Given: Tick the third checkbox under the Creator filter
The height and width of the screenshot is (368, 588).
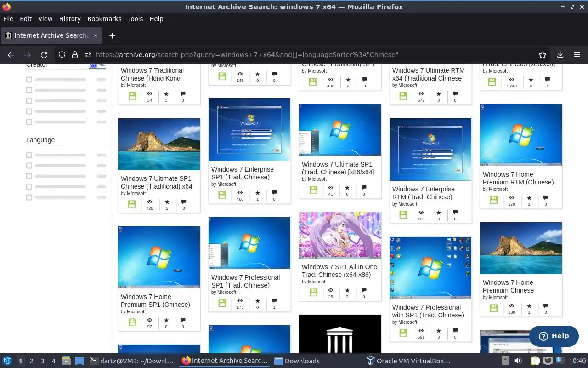Looking at the screenshot, I should tap(29, 101).
